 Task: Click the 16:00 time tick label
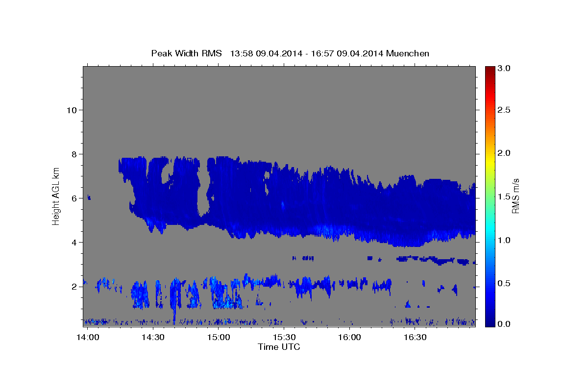[x=350, y=338]
